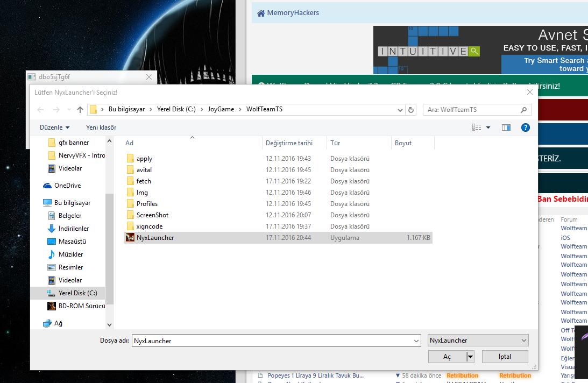Go up one folder level
The image size is (588, 383).
coord(80,110)
